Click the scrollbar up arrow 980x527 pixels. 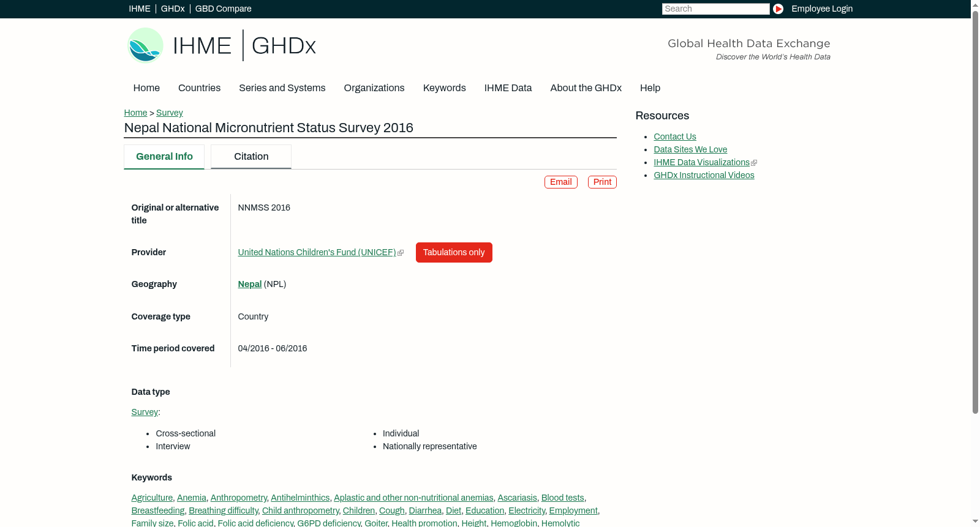coord(975,4)
